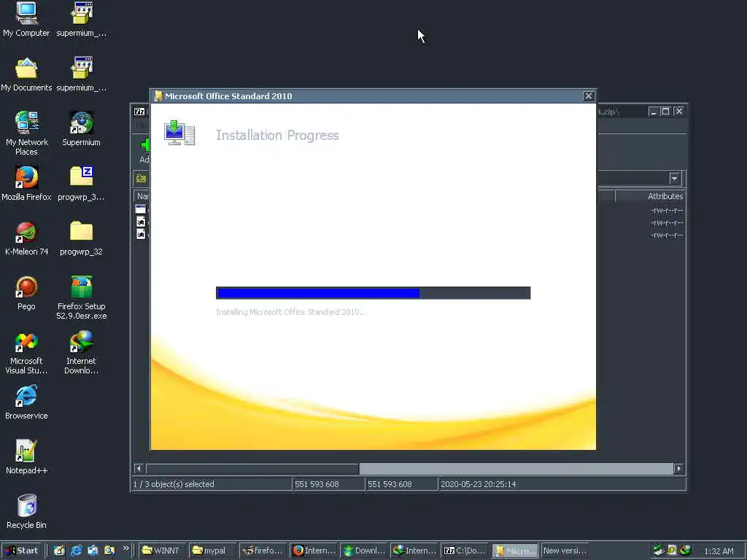Switch to mypal taskbar window
Image resolution: width=747 pixels, height=560 pixels.
tap(212, 551)
